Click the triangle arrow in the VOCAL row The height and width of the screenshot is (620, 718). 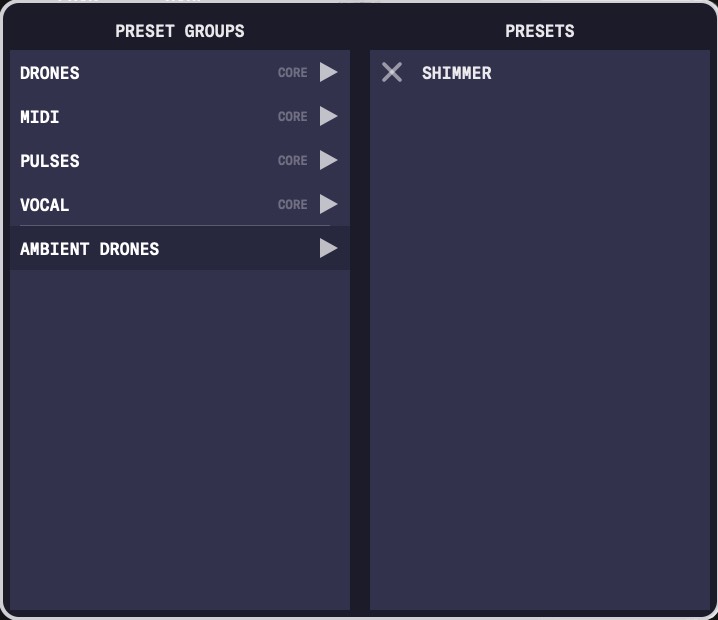tap(328, 204)
